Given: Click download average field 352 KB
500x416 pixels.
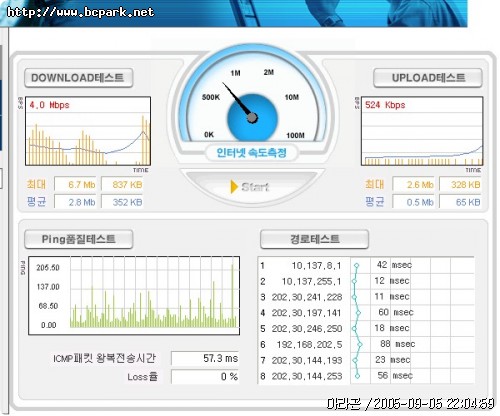Looking at the screenshot, I should tap(122, 202).
